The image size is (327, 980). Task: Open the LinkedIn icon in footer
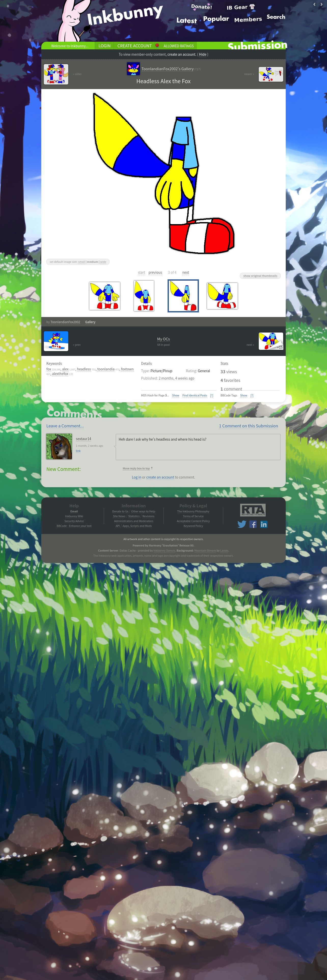pyautogui.click(x=263, y=524)
